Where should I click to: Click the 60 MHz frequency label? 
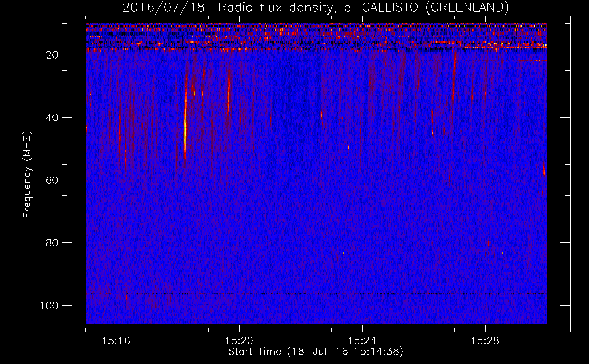coord(52,180)
